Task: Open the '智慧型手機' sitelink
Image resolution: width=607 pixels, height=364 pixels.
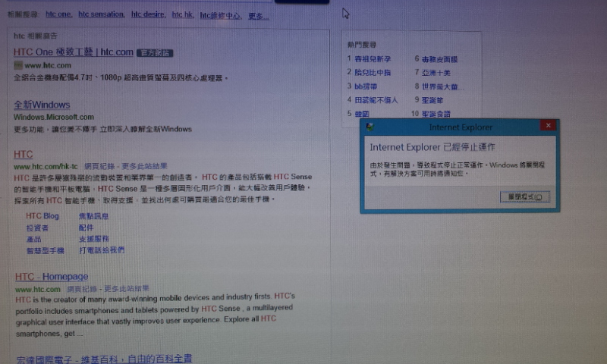Action: pyautogui.click(x=46, y=251)
